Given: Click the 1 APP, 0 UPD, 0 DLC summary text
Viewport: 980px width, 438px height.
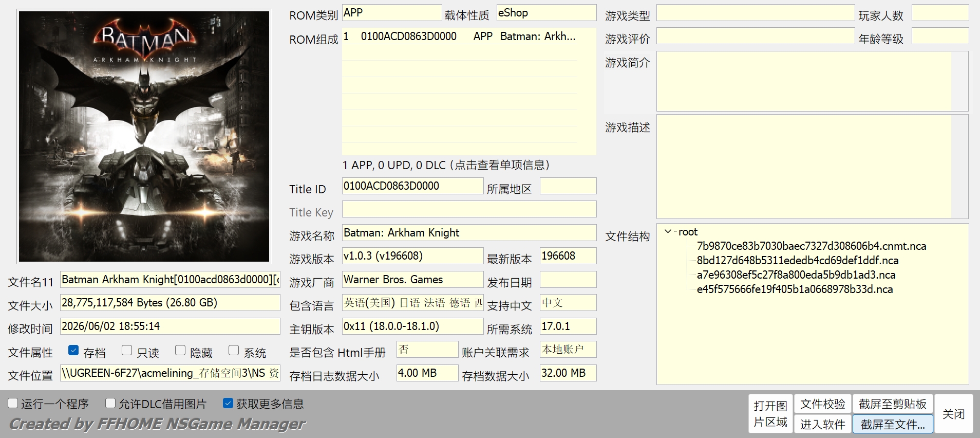Looking at the screenshot, I should [x=446, y=165].
